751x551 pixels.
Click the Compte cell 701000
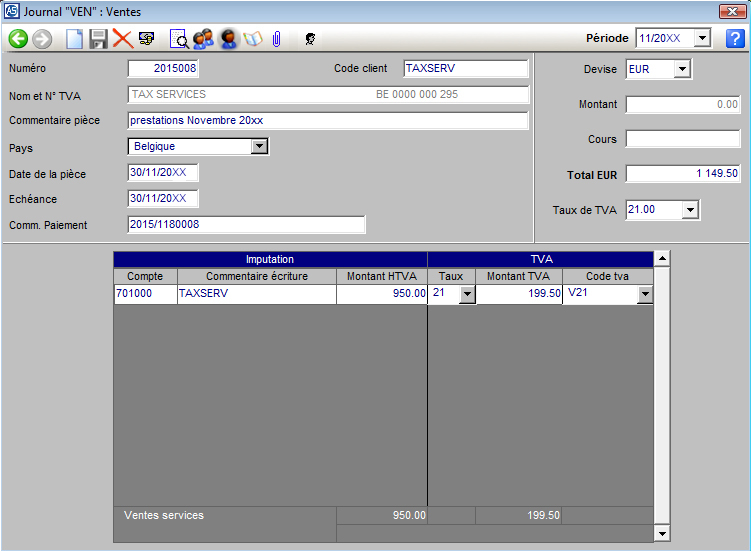145,294
